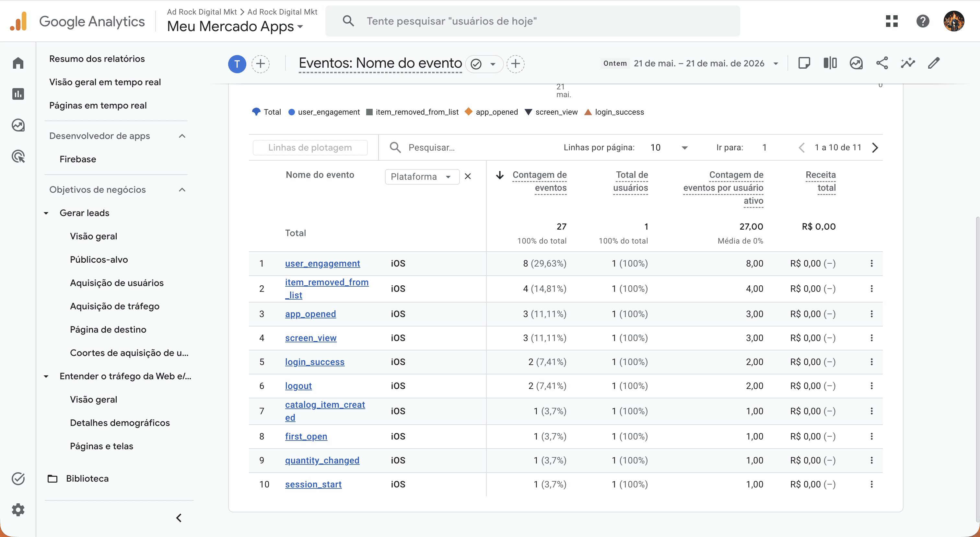Focus the top search bar field

[532, 21]
